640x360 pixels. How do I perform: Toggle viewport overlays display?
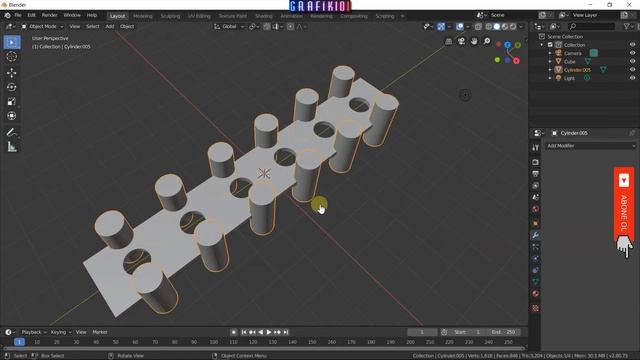460,27
